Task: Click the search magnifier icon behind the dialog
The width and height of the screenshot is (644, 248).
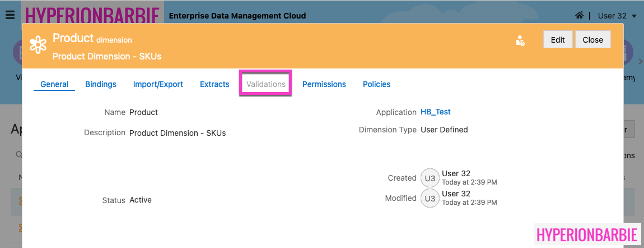Action: (18, 155)
